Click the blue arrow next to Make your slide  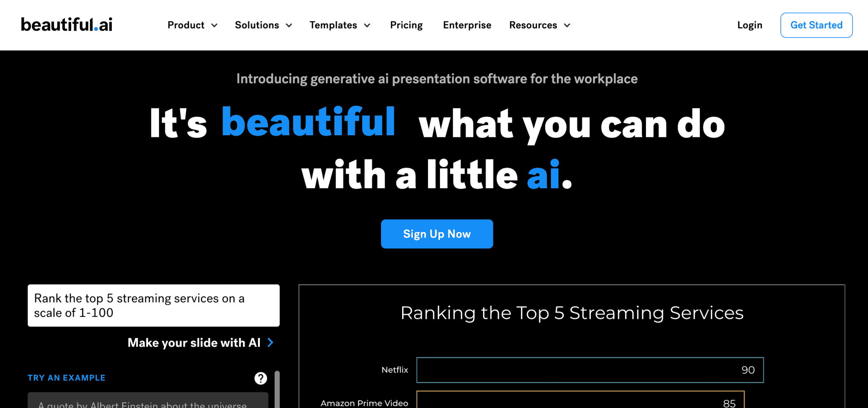tap(270, 342)
